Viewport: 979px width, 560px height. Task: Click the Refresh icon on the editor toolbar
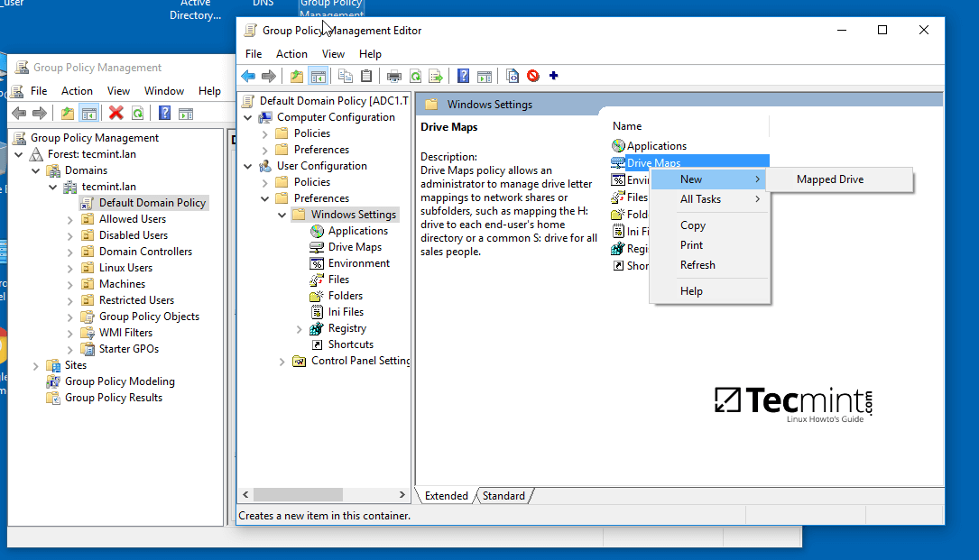coord(415,76)
